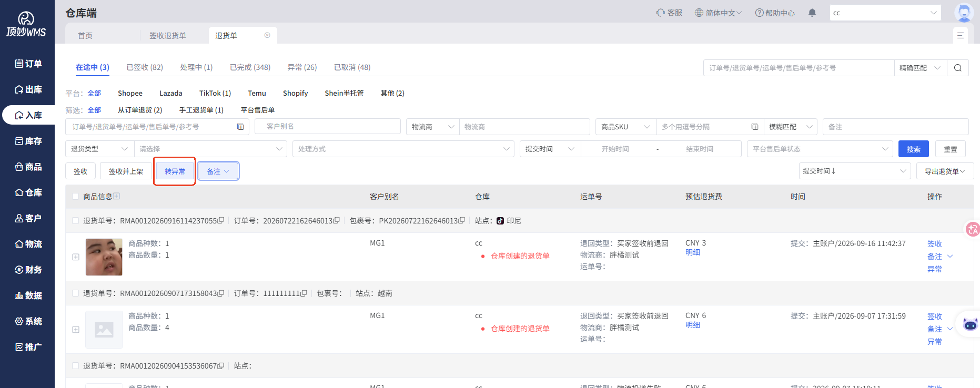Open batch input icon in SKU field
The height and width of the screenshot is (388, 980).
[x=755, y=127]
